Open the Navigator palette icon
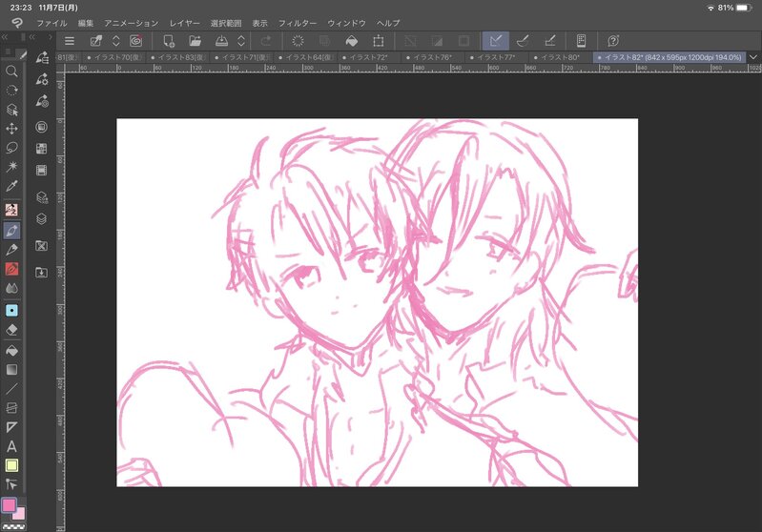762x532 pixels. (x=42, y=246)
